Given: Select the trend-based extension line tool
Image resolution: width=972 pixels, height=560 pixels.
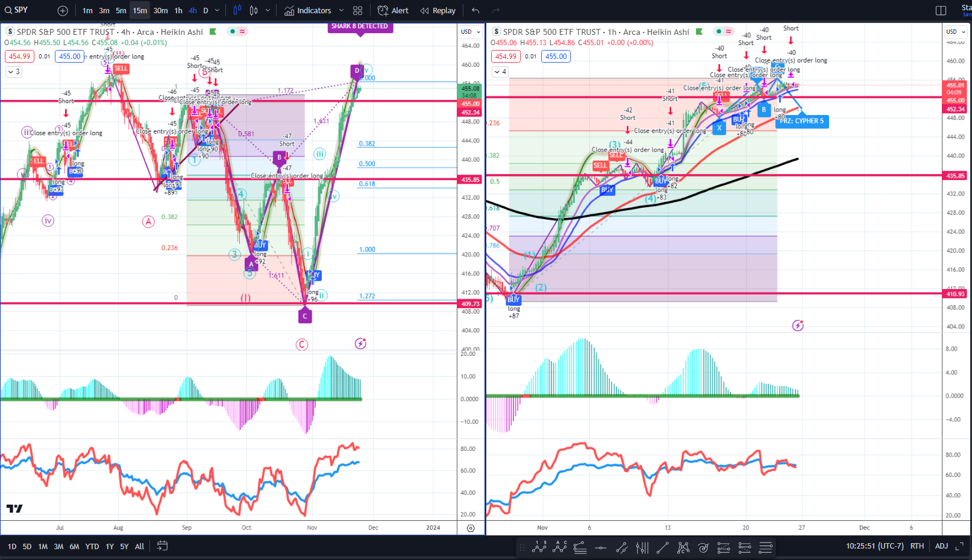Looking at the screenshot, I should [x=621, y=547].
